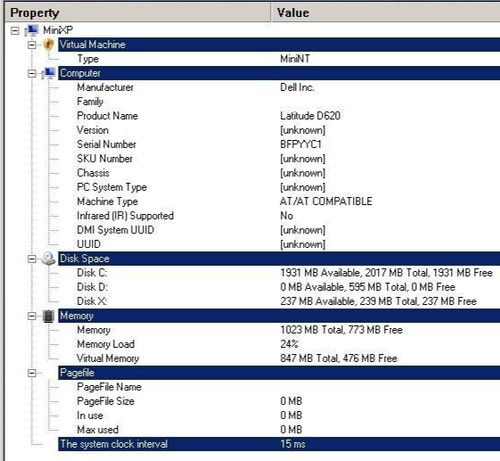
Task: Select the Memory Load row
Action: (x=279, y=344)
